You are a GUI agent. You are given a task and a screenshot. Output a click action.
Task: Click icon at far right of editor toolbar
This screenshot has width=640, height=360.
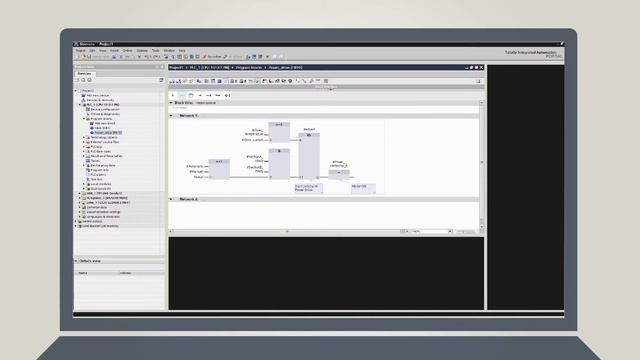coord(478,81)
